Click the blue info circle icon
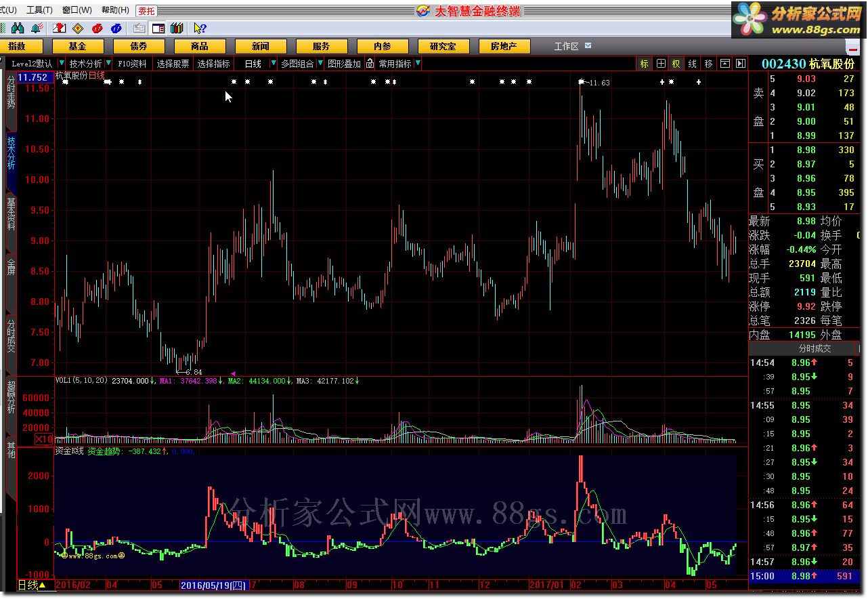868x599 pixels. click(116, 28)
